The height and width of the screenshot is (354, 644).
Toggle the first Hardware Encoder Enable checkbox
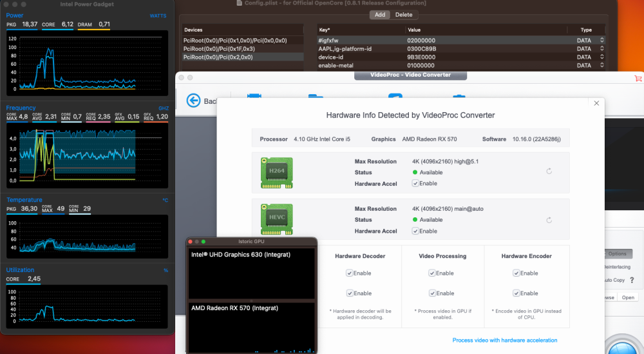click(x=516, y=273)
